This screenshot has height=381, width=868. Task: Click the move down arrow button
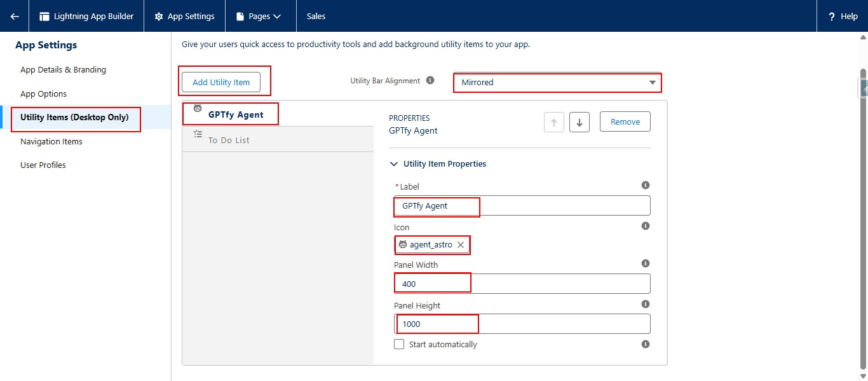(x=579, y=122)
